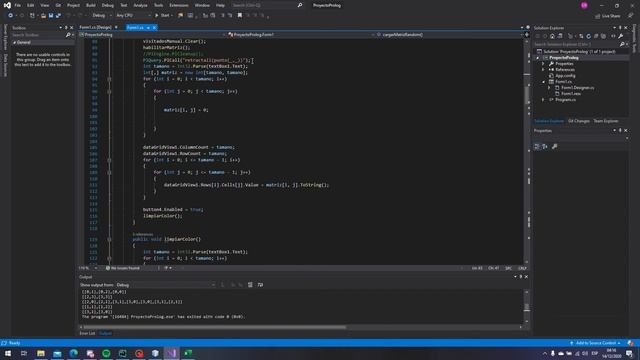Click the Collapse All icon in Solution Explorer
640x360 pixels.
(x=596, y=36)
